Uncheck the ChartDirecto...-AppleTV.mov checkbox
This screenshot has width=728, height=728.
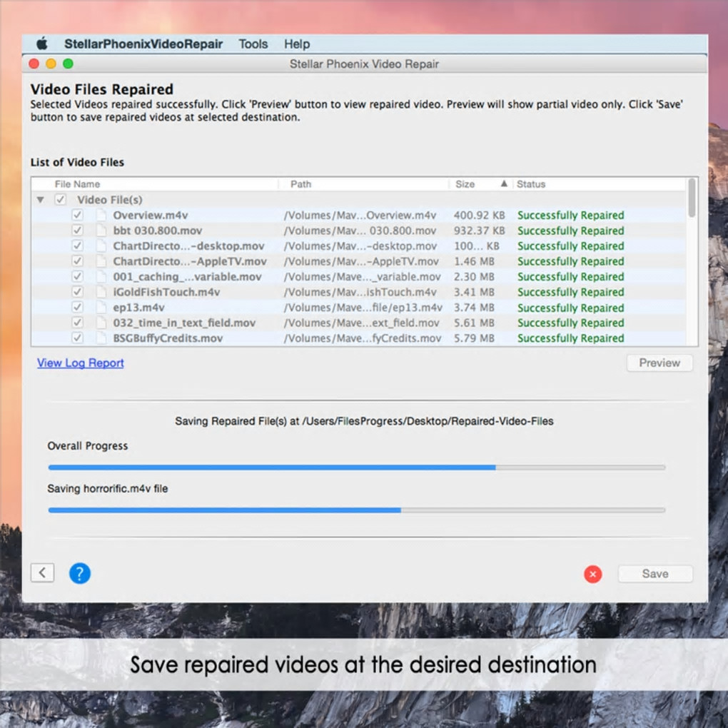[x=78, y=261]
